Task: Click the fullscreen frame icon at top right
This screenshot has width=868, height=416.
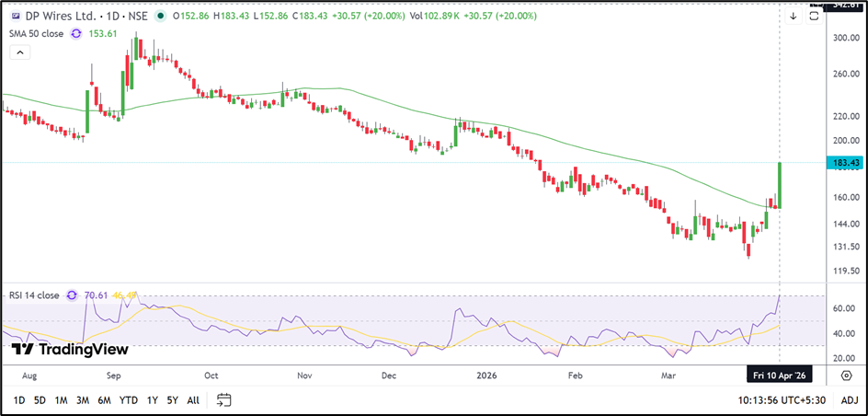Action: click(x=814, y=17)
